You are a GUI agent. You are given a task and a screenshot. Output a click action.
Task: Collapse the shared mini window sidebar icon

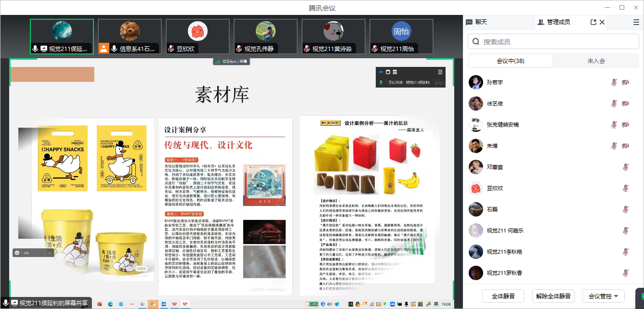[x=439, y=72]
